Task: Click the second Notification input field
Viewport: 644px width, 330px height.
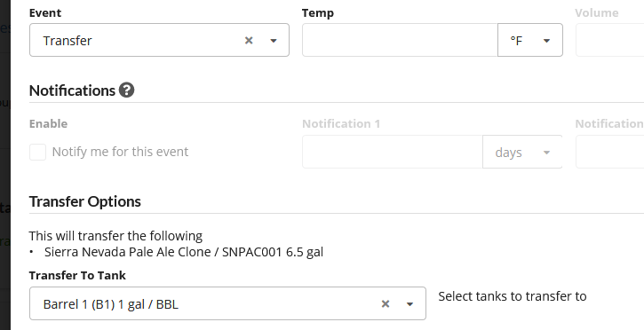Action: 610,152
